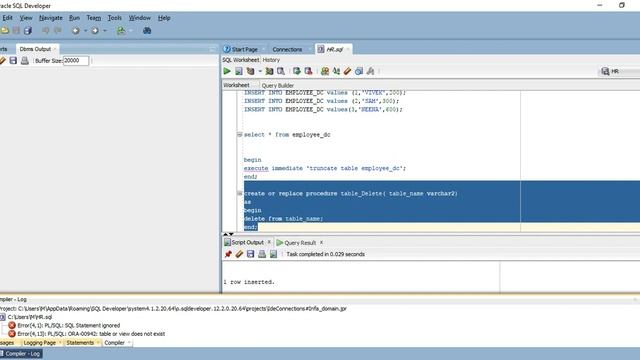Close the Query Result tab
Viewport: 640px width, 360px height.
(322, 242)
